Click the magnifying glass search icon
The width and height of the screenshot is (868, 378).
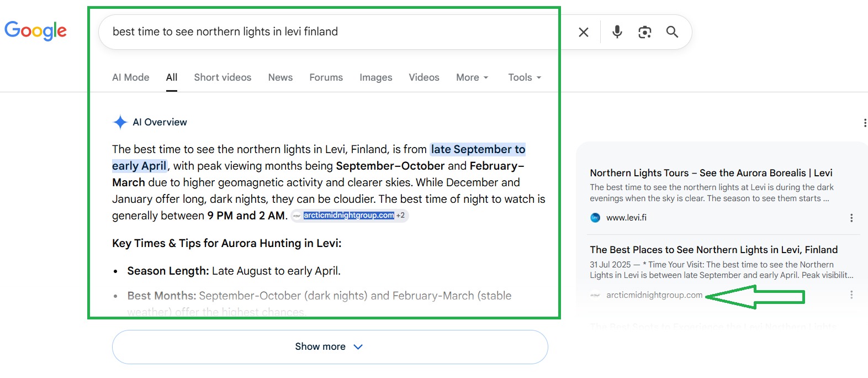(x=672, y=32)
